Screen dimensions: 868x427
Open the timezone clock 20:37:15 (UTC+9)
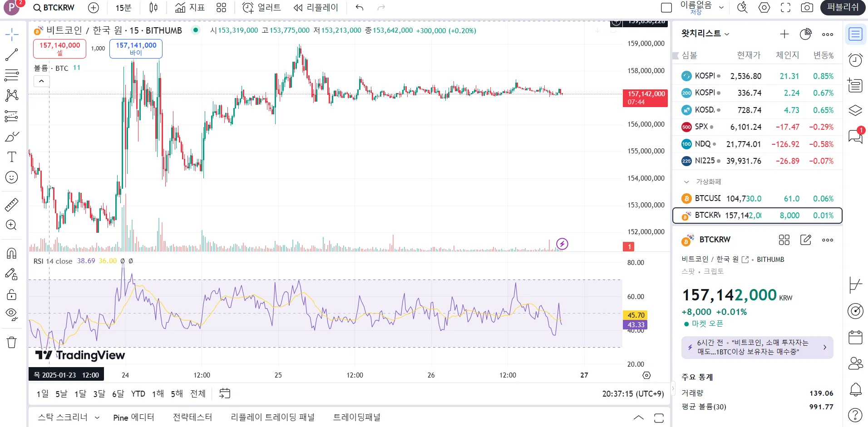click(633, 393)
